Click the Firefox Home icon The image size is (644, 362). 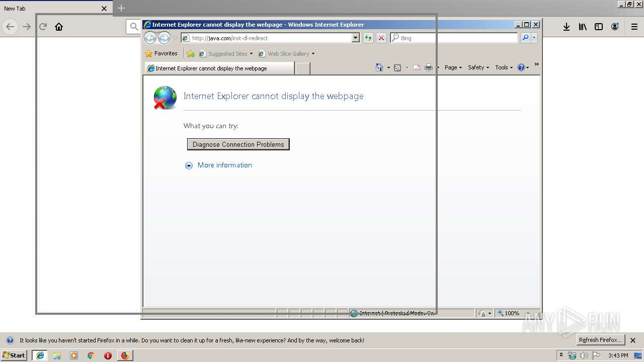click(x=59, y=27)
